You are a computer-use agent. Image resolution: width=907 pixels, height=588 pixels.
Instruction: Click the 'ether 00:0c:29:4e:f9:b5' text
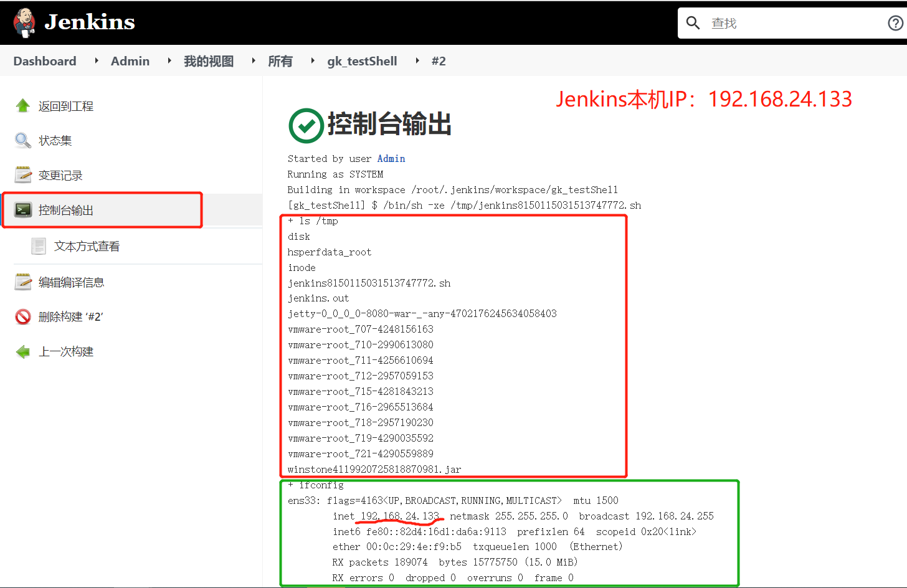[x=397, y=547]
